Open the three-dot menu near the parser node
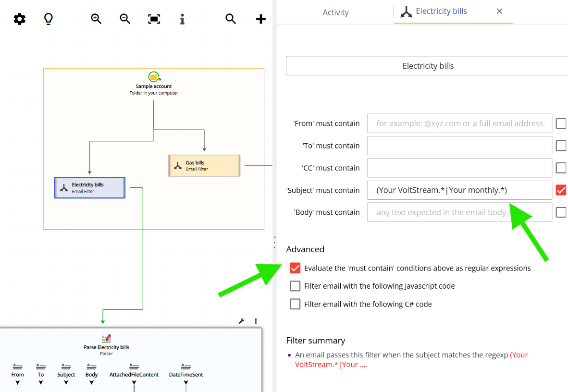Image resolution: width=568 pixels, height=392 pixels. click(x=255, y=320)
